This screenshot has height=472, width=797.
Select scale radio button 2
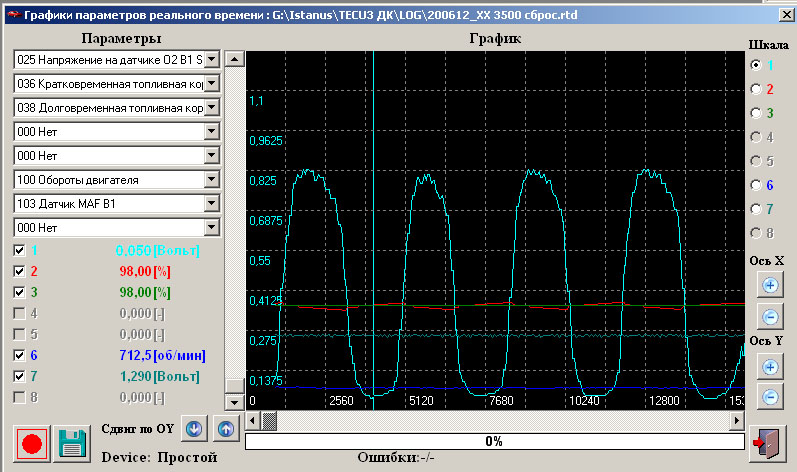click(757, 88)
